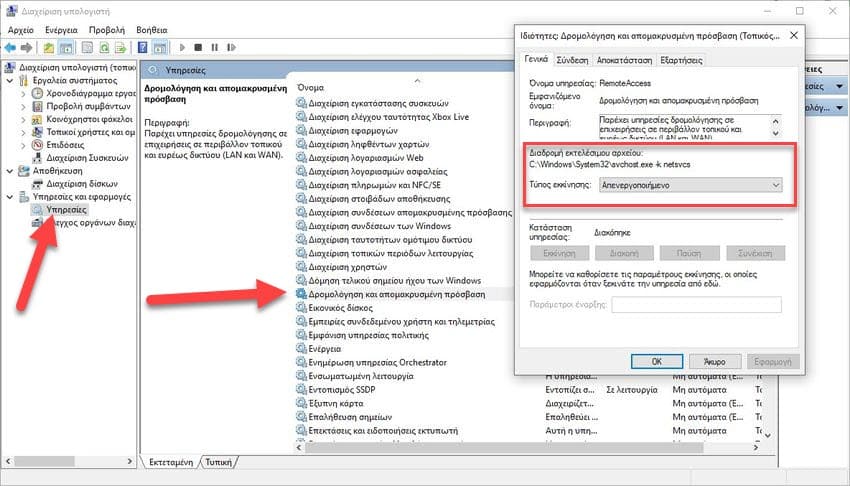Click services list vertical scroll-down arrow
Image resolution: width=850 pixels, height=486 pixels.
point(768,435)
